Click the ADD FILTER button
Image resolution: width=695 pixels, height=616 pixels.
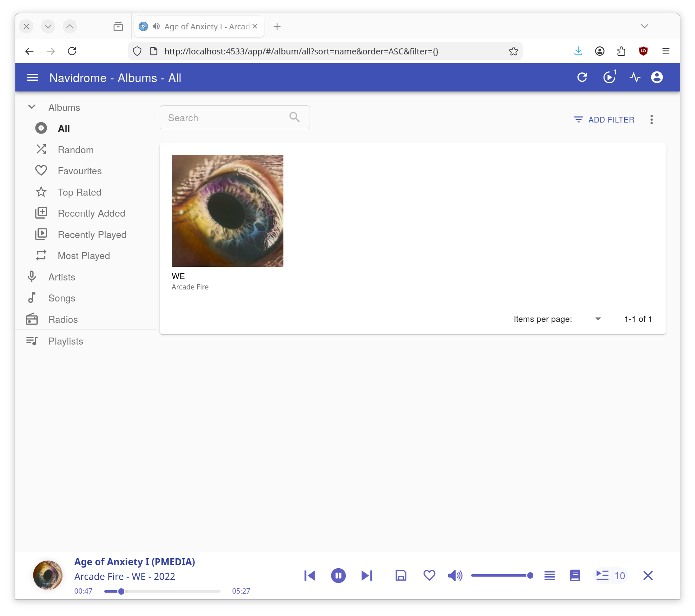point(604,120)
